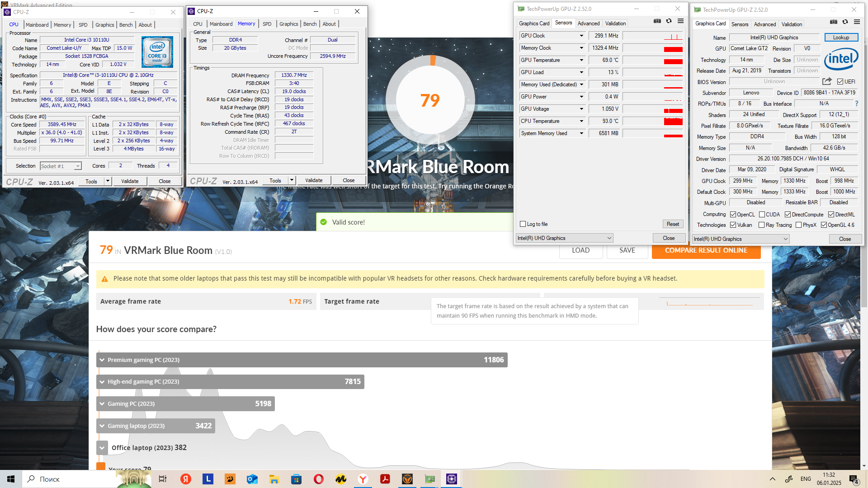This screenshot has width=868, height=488.
Task: Click Bus Interface question mark icon
Action: tap(857, 103)
